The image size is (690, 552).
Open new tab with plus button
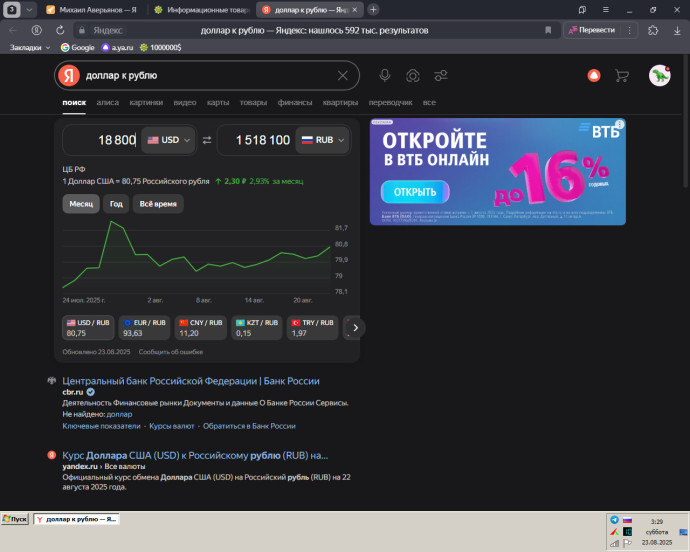(373, 9)
